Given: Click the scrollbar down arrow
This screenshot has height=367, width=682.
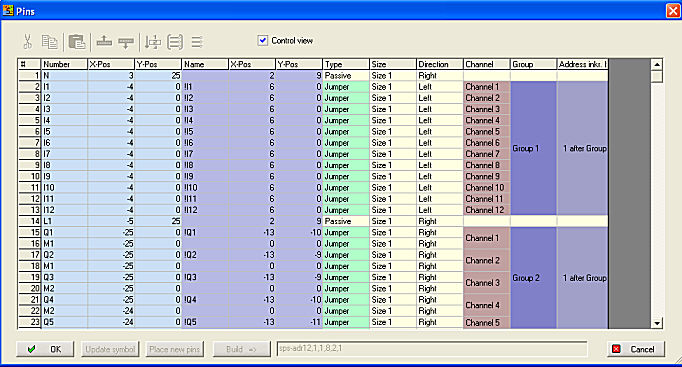Looking at the screenshot, I should 657,323.
